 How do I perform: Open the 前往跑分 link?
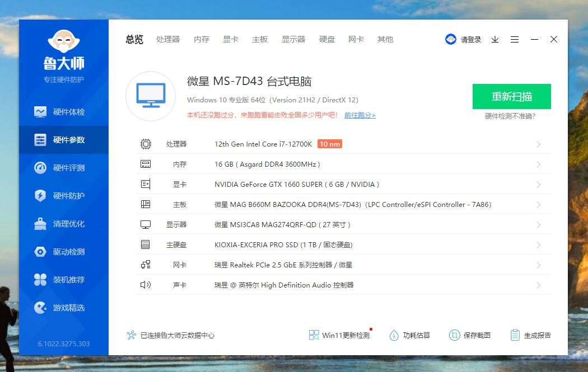[360, 115]
